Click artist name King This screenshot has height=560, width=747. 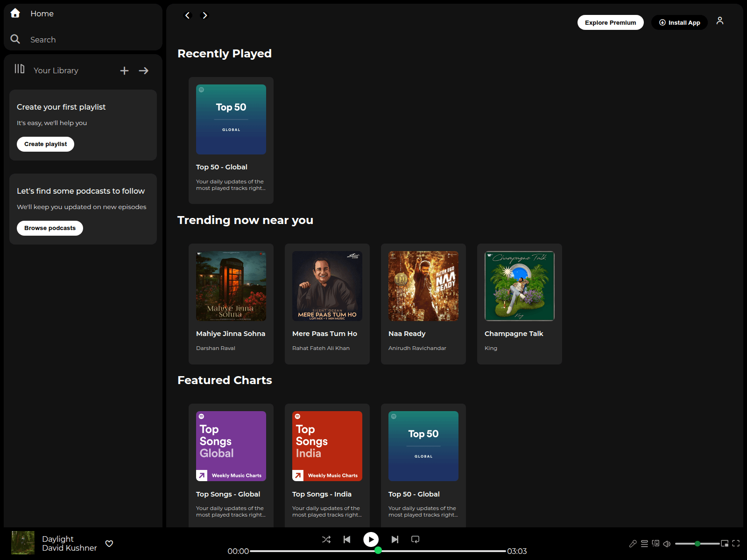click(491, 348)
